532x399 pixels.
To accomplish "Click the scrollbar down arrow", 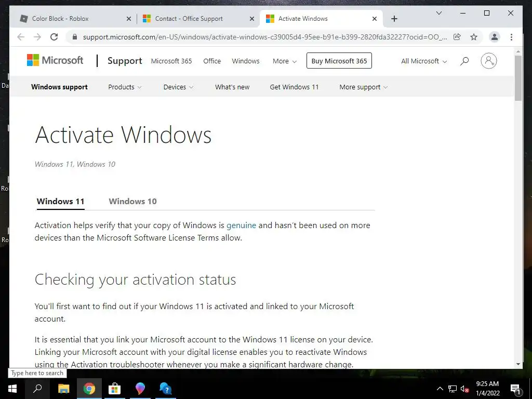I will click(518, 364).
